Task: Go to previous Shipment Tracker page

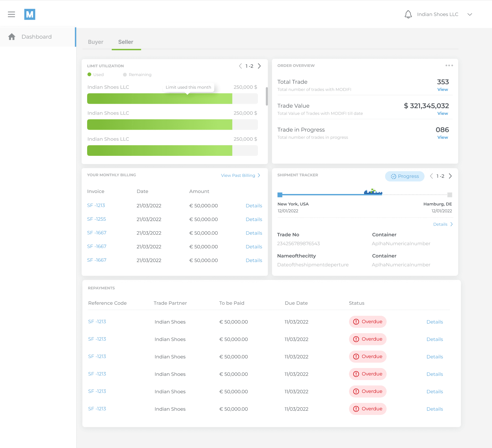Action: [431, 176]
